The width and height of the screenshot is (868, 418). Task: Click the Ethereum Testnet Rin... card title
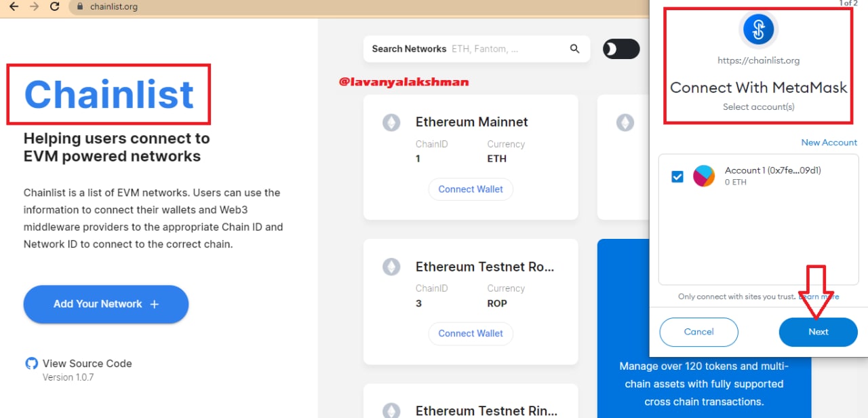coord(486,411)
